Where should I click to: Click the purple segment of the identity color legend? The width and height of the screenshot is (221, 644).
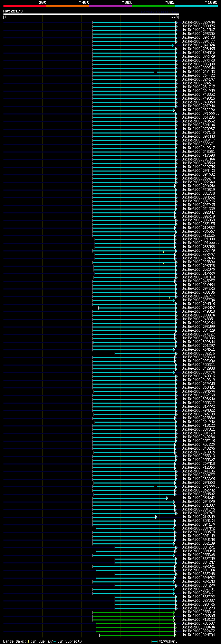[110, 6]
